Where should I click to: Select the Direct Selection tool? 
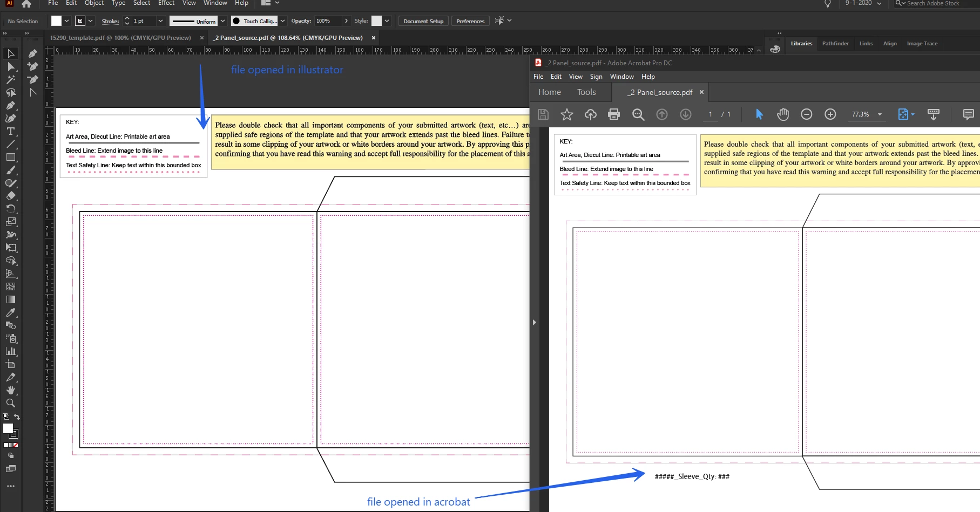click(11, 66)
